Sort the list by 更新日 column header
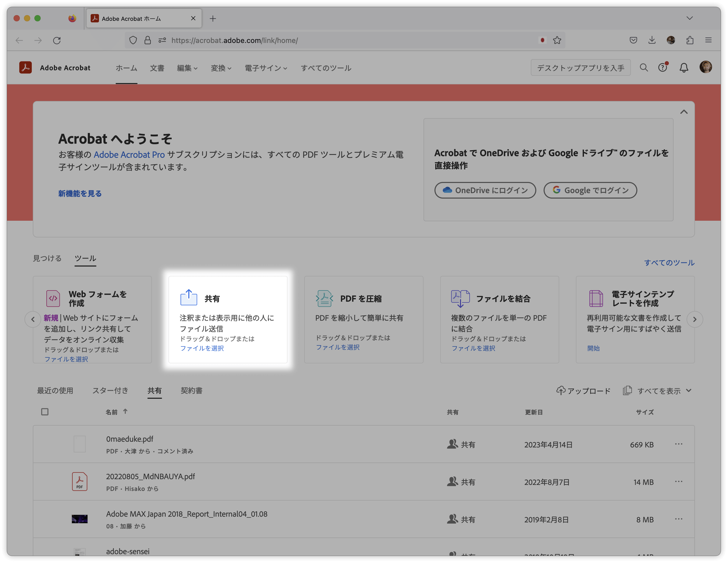 tap(534, 412)
